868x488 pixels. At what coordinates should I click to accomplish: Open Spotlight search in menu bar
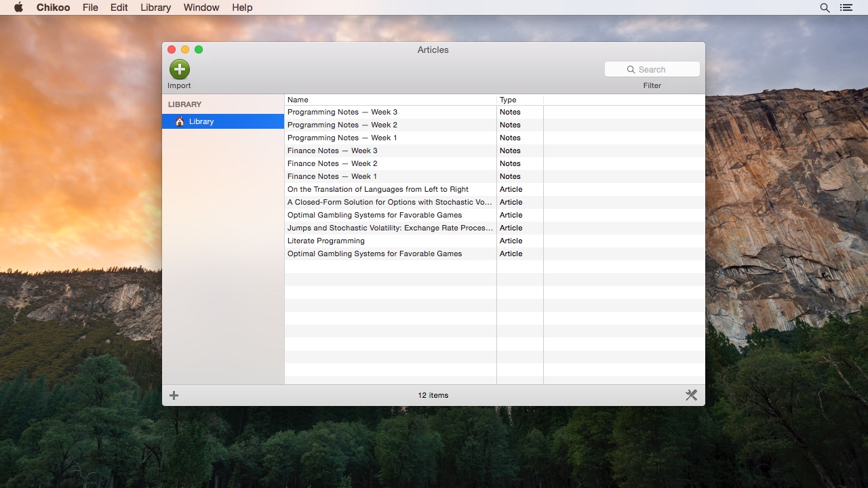(825, 7)
